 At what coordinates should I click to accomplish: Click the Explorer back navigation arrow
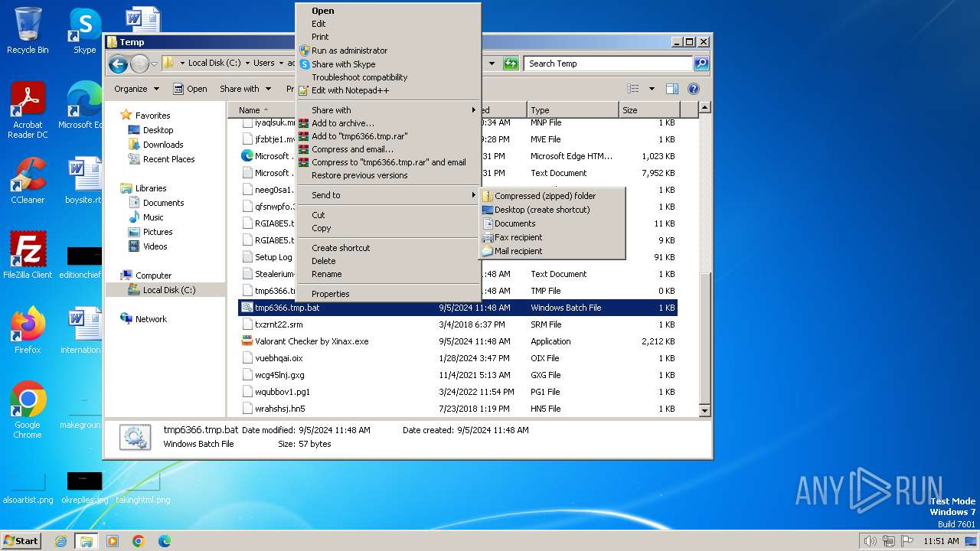[118, 64]
